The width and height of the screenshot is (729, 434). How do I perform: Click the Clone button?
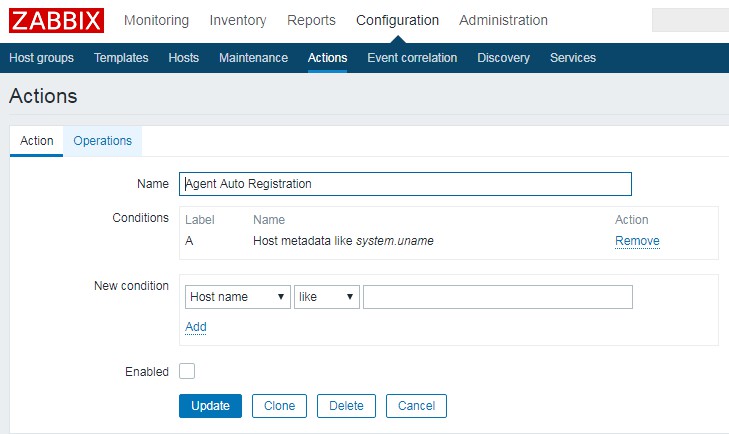pyautogui.click(x=279, y=406)
